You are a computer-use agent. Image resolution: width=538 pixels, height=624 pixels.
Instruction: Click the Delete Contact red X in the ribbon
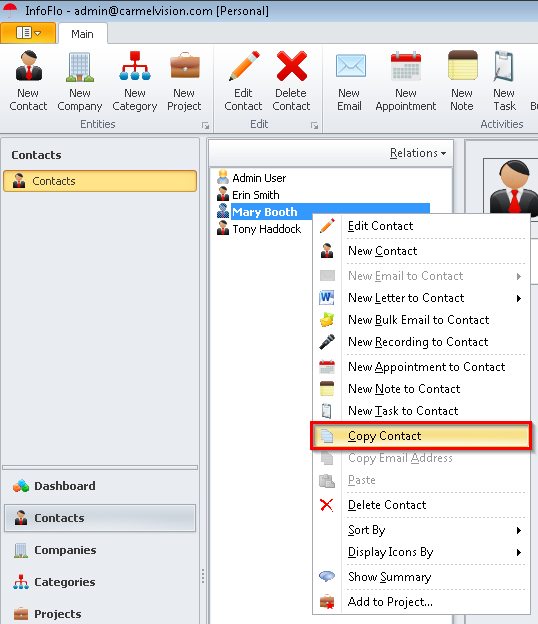292,66
